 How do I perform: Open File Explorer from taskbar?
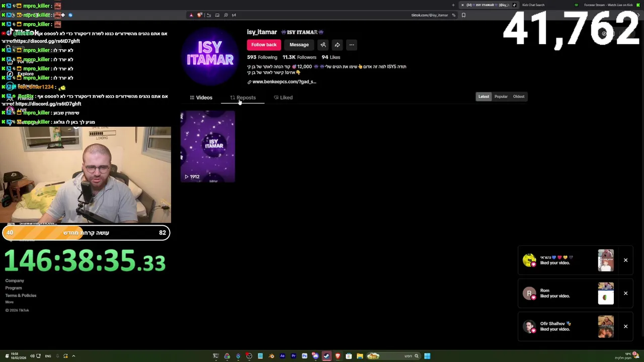360,356
